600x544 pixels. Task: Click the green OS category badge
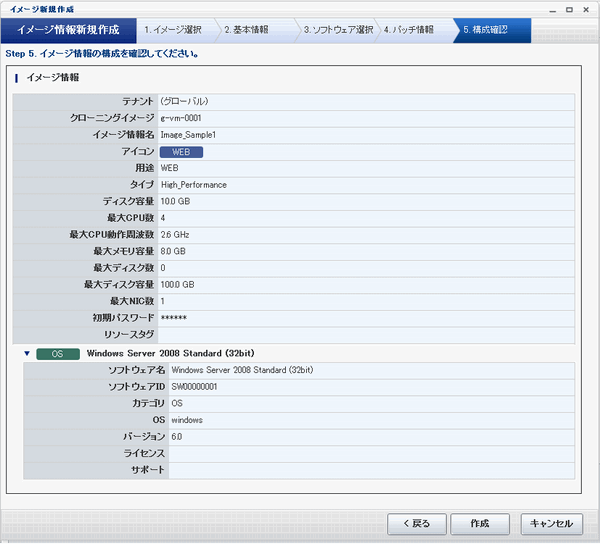coord(58,354)
